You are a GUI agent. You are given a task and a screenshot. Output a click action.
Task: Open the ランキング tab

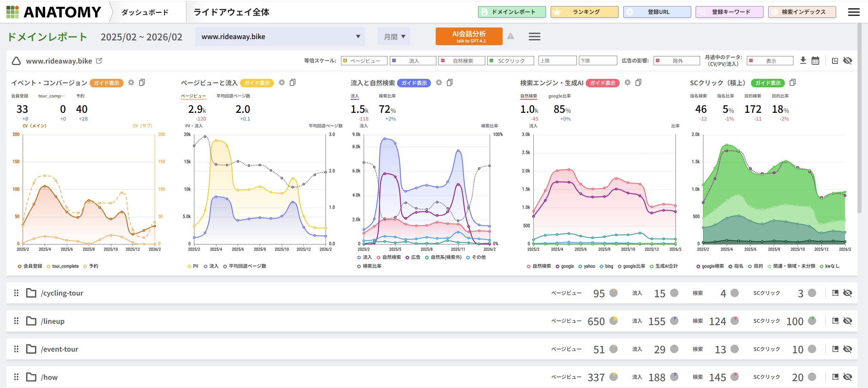click(x=584, y=12)
